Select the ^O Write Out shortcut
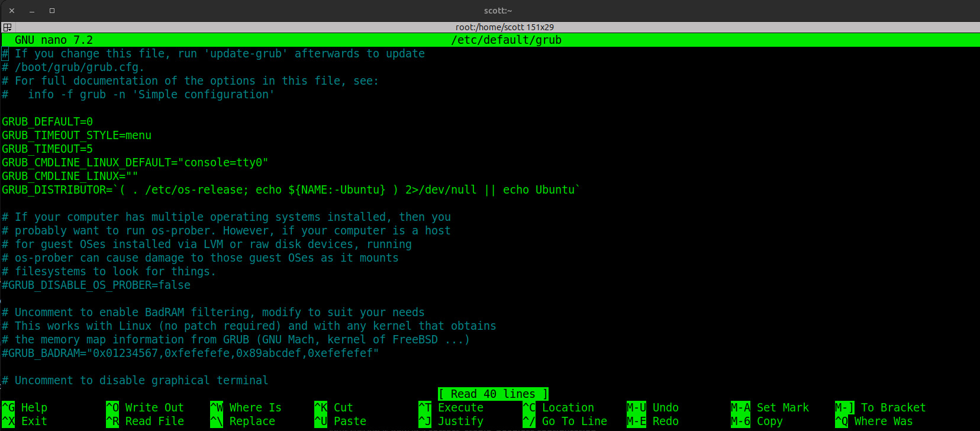Image resolution: width=980 pixels, height=431 pixels. tap(145, 407)
